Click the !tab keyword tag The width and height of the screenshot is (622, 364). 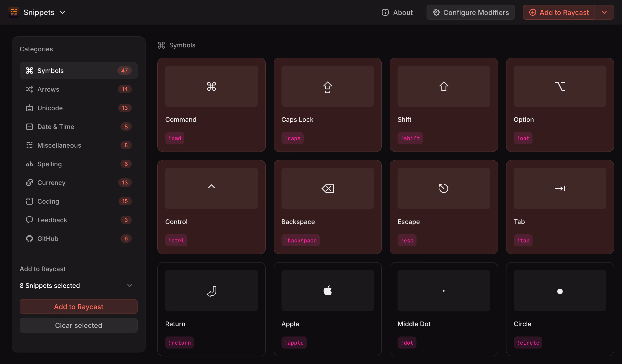click(x=523, y=240)
